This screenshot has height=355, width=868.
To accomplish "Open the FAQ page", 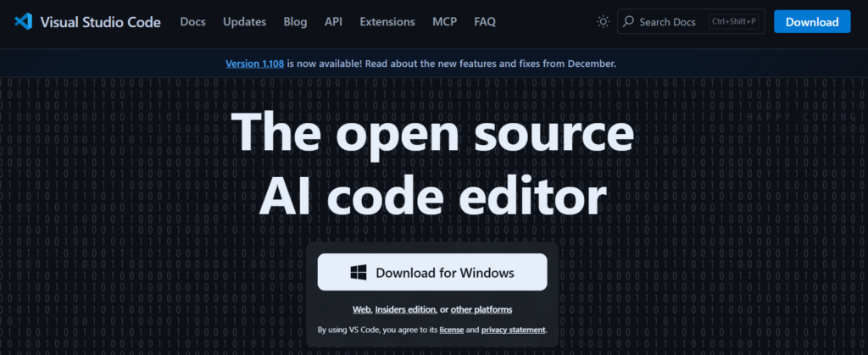I will [x=486, y=22].
